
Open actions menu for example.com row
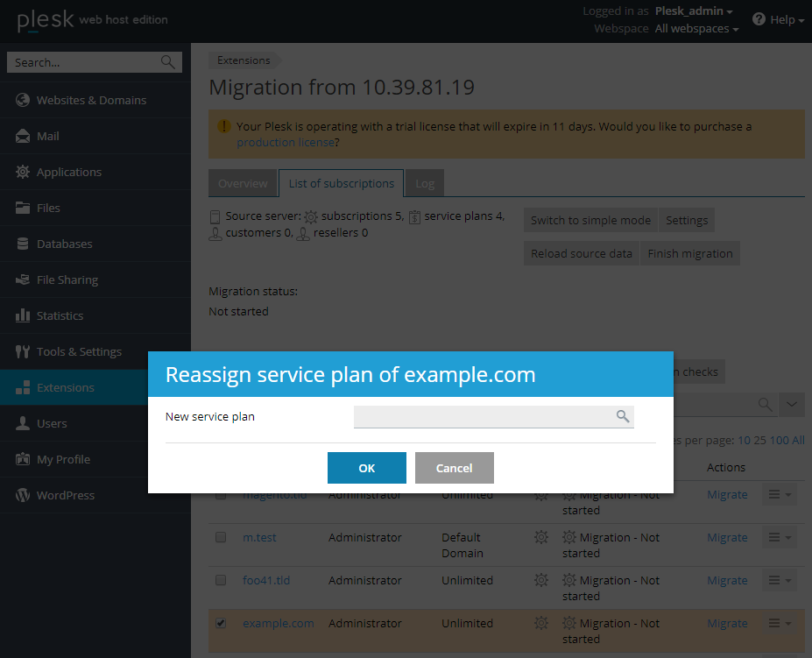[780, 623]
